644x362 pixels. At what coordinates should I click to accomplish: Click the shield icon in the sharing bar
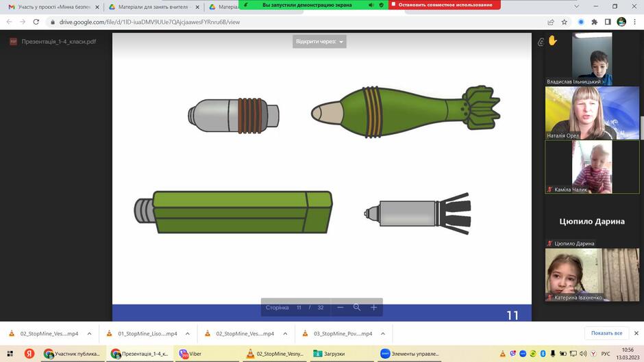(x=382, y=5)
